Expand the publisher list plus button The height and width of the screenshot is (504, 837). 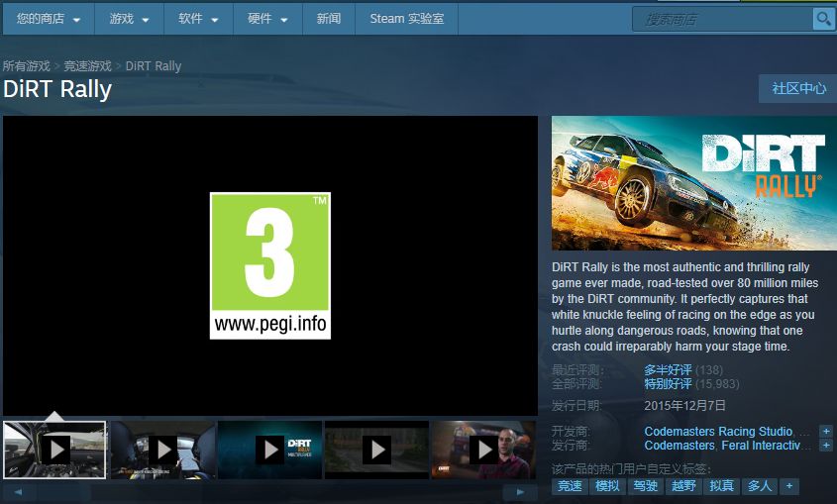click(x=826, y=445)
